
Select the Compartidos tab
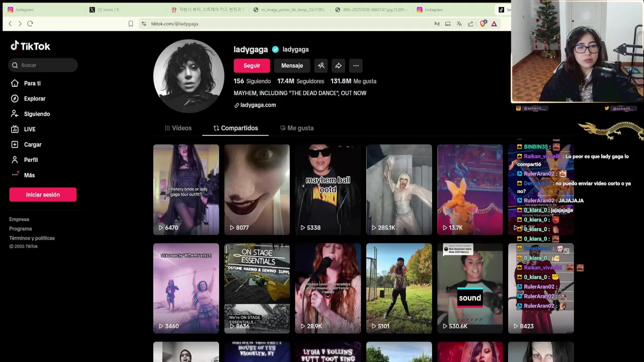(x=235, y=128)
